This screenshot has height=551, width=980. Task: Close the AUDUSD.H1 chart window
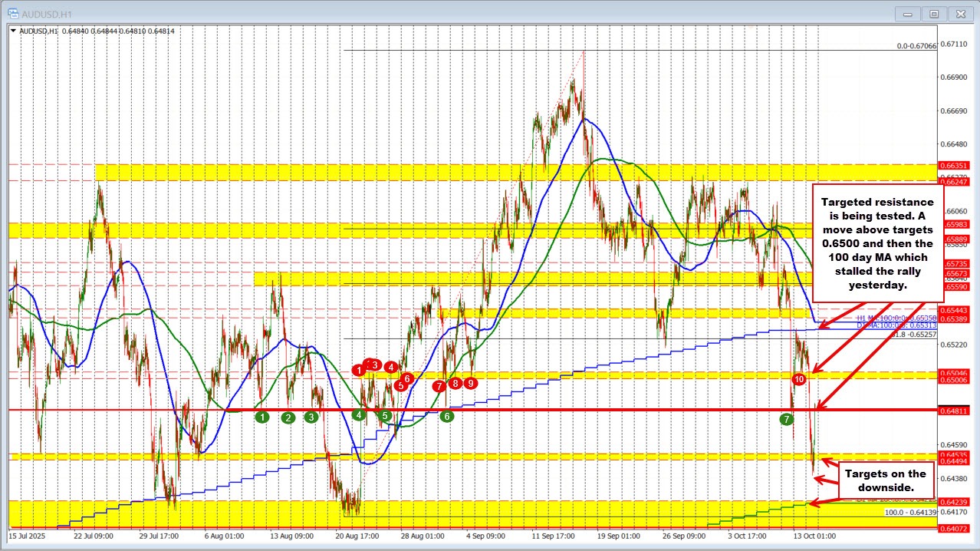tap(959, 13)
